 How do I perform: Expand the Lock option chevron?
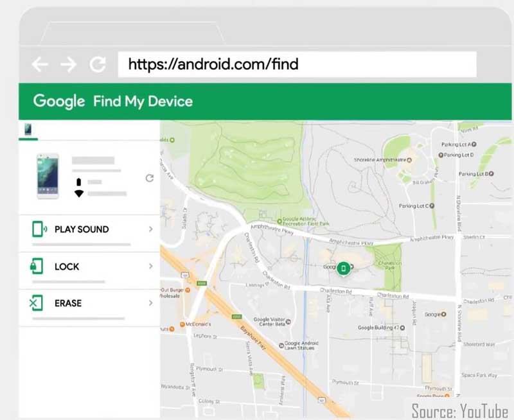[150, 266]
